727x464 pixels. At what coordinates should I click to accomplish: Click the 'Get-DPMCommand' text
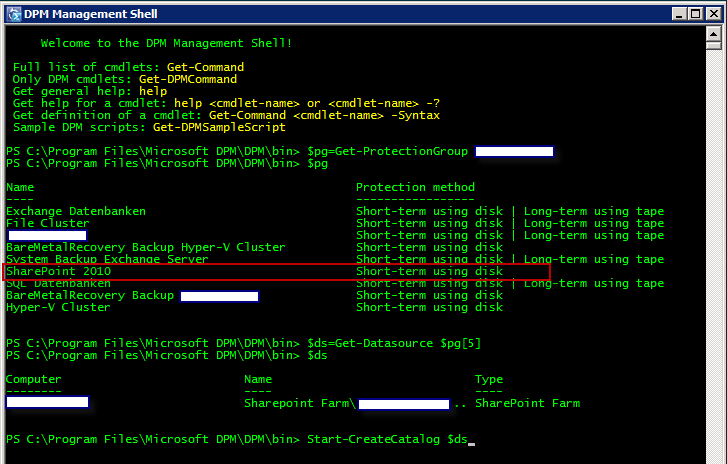pyautogui.click(x=188, y=79)
